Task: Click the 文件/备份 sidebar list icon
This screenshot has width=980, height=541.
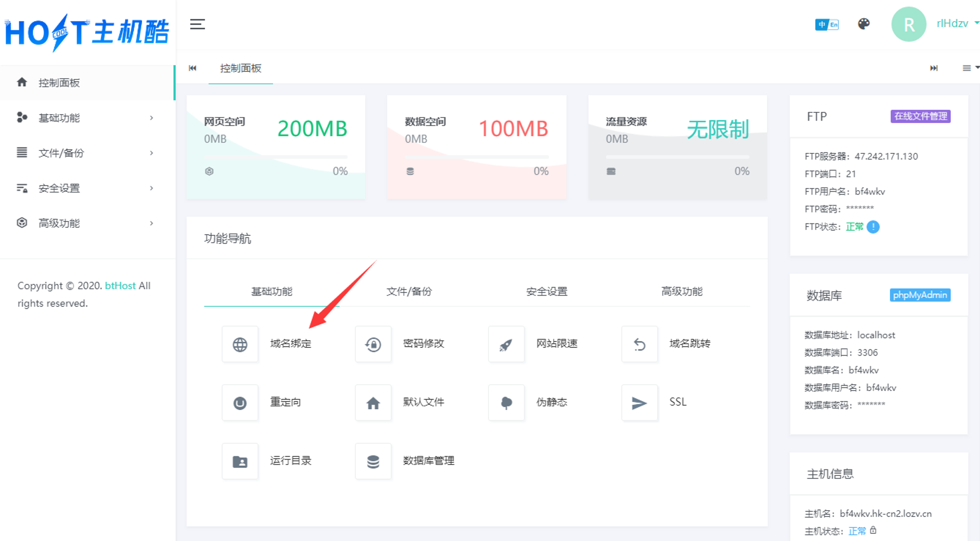Action: tap(22, 152)
